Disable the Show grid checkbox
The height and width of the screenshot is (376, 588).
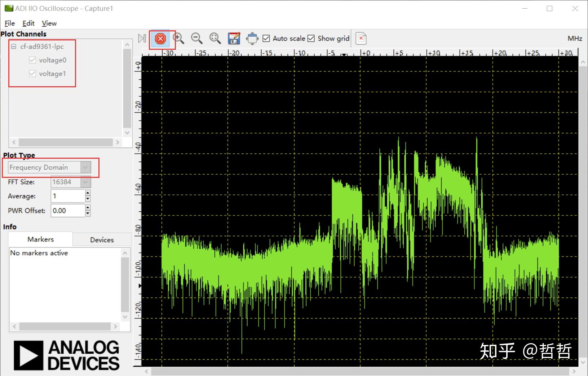(311, 38)
